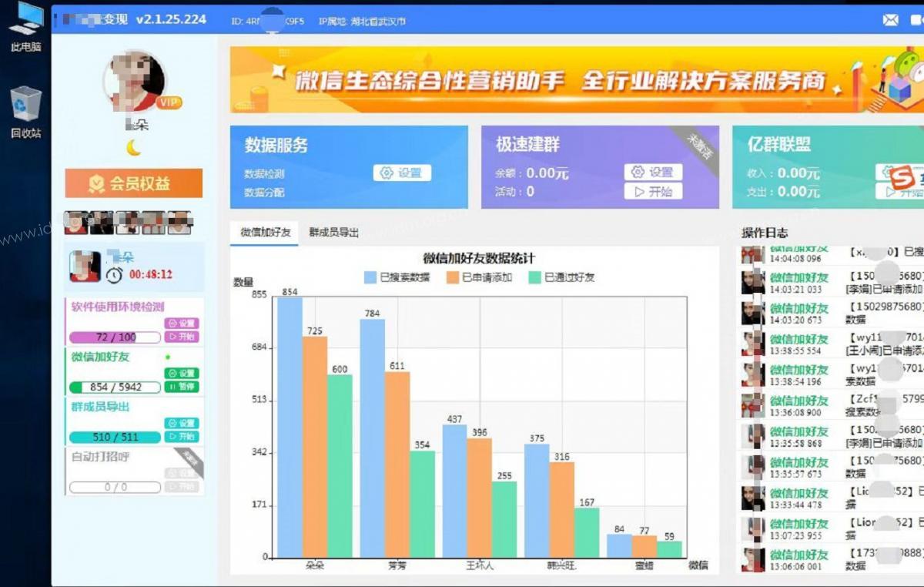Pause 微信加好友 with the 暂停 button
924x587 pixels.
(x=182, y=387)
